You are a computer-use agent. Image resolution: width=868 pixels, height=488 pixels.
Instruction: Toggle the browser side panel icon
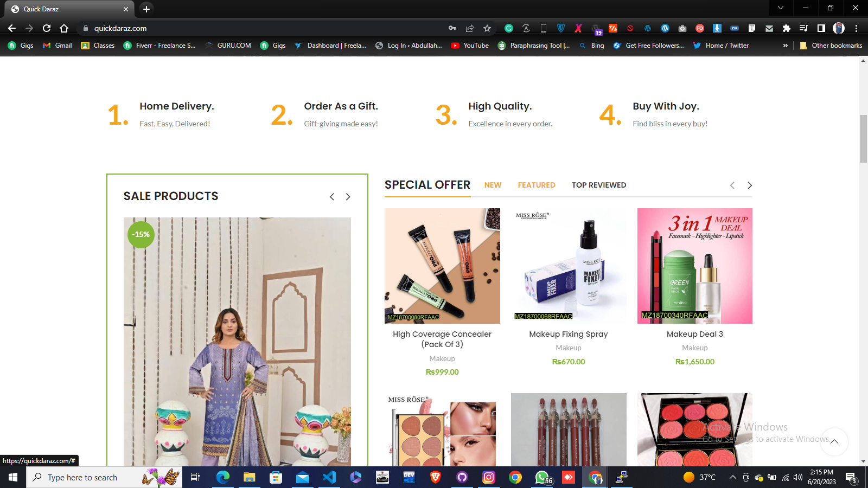click(821, 28)
